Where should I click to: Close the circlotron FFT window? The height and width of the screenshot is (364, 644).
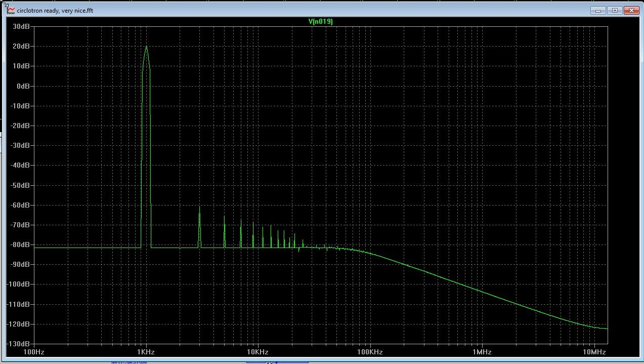click(631, 10)
